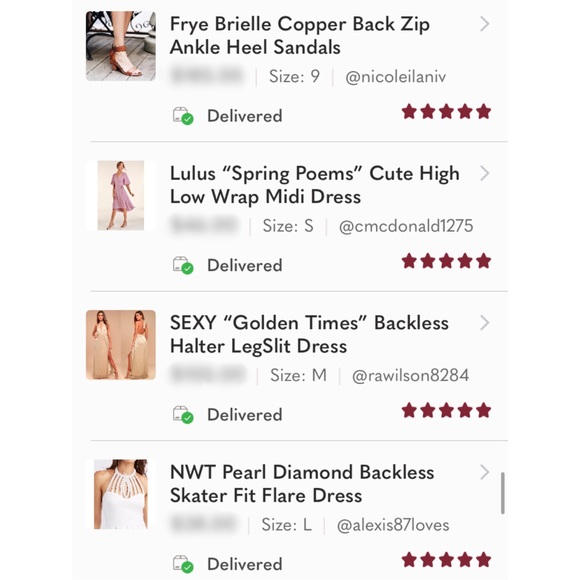The image size is (580, 580).
Task: Click the five-star rating on NWT Pearl Diamond dress
Action: point(446,560)
